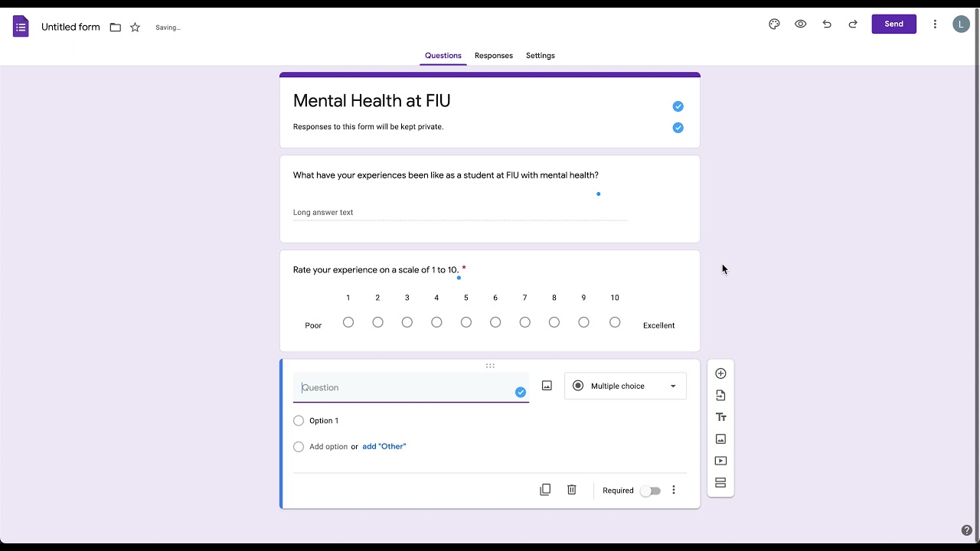Open help question mark icon
This screenshot has width=980, height=551.
coord(967,530)
